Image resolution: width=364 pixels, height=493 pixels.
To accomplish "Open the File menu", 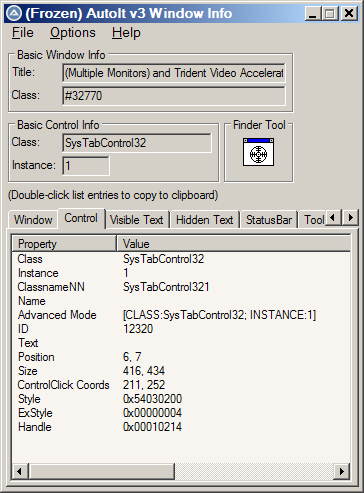I will point(23,33).
